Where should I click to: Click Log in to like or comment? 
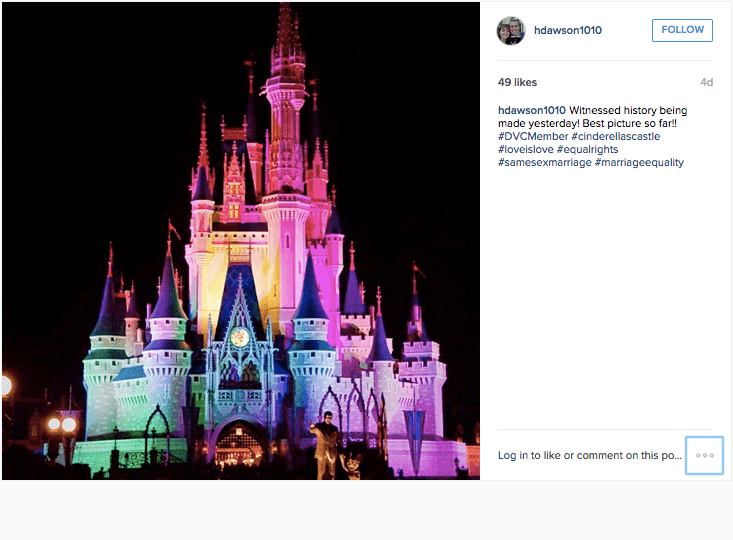(x=589, y=455)
